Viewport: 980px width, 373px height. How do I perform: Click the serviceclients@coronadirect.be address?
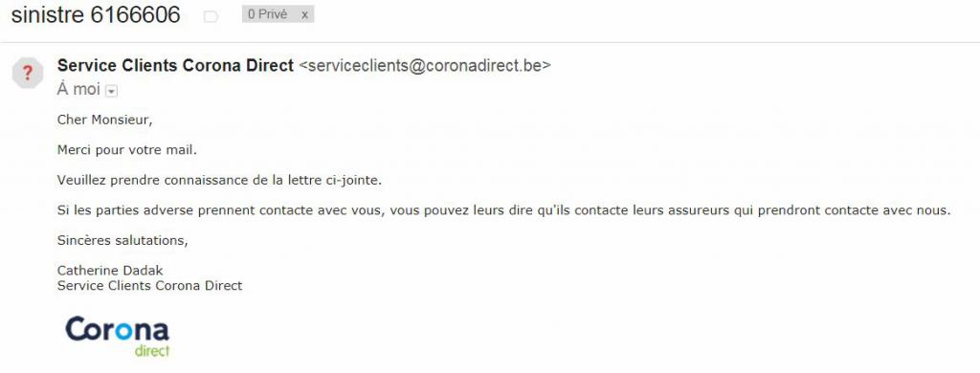425,66
